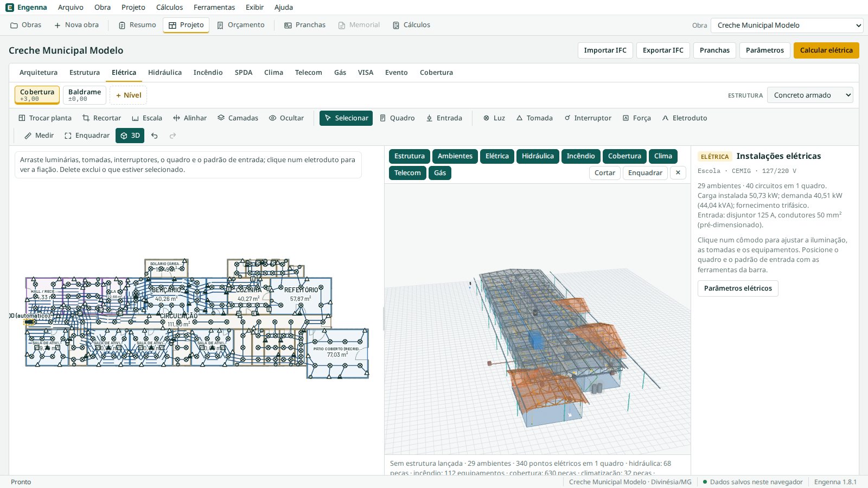Toggle Elétrica layer in 3D view
The image size is (868, 488).
(x=497, y=156)
